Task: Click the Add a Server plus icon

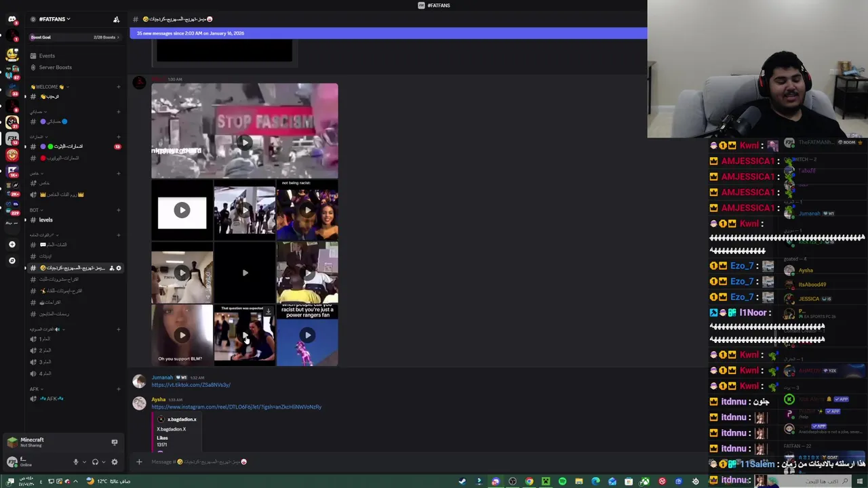Action: point(12,244)
